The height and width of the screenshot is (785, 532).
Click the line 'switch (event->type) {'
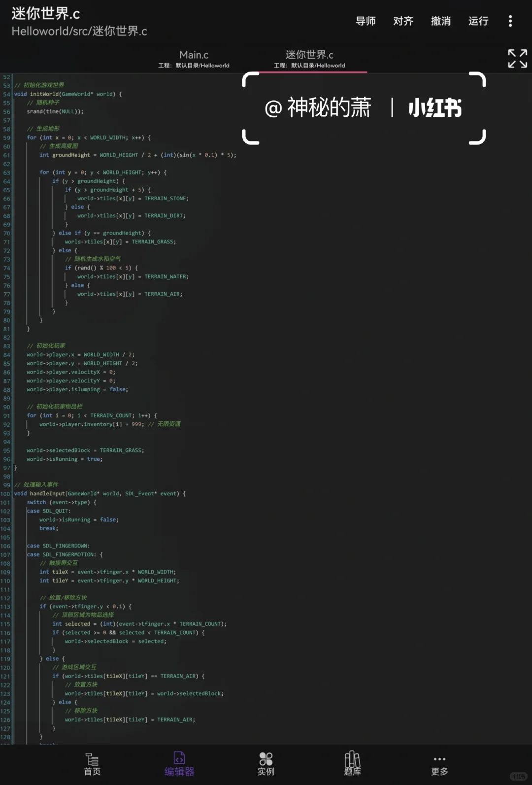(x=62, y=503)
